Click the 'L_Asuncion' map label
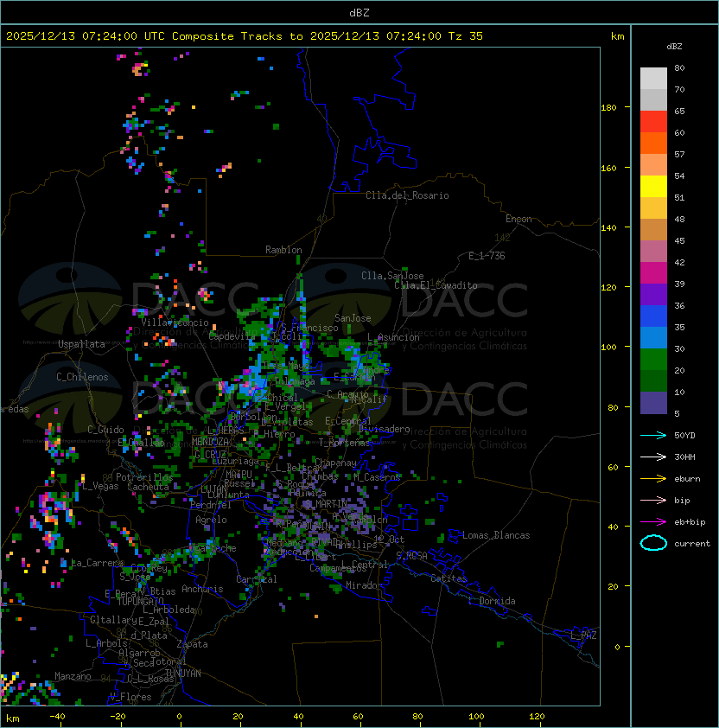Screen dimensions: 719x728 (x=393, y=337)
